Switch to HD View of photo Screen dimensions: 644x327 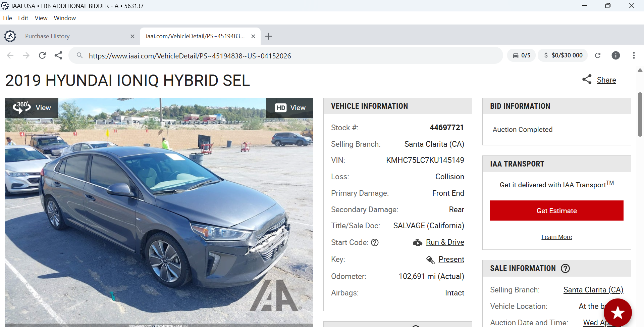(290, 108)
